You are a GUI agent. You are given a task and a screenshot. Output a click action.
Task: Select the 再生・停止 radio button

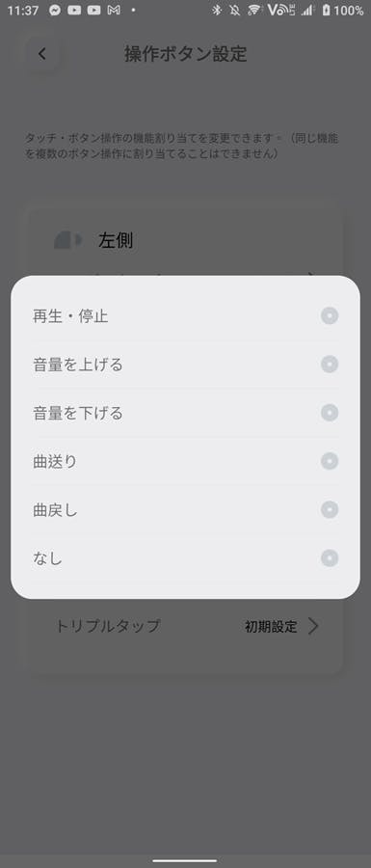tap(330, 316)
